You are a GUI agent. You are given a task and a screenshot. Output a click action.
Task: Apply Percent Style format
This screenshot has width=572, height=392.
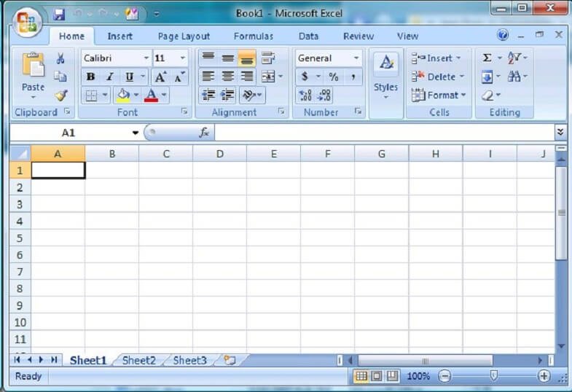(x=334, y=77)
